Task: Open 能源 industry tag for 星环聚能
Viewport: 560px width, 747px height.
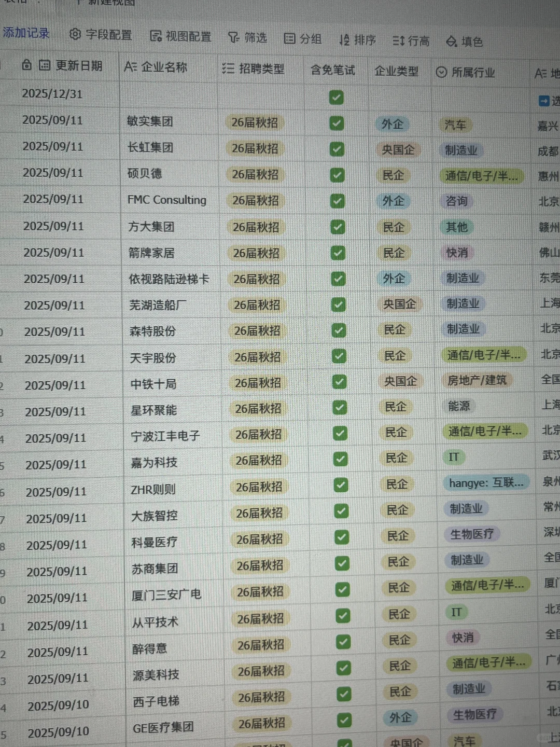Action: click(x=459, y=406)
